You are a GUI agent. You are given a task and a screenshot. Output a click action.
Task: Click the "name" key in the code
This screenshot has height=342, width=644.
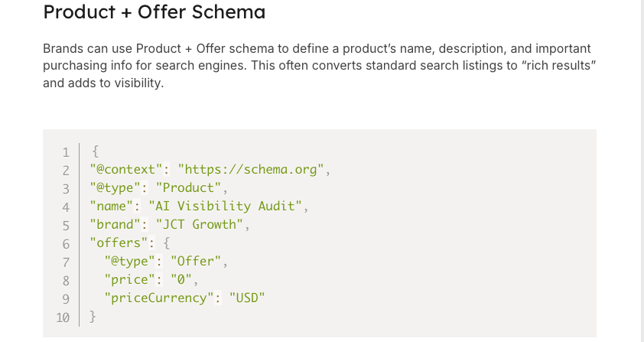(112, 206)
